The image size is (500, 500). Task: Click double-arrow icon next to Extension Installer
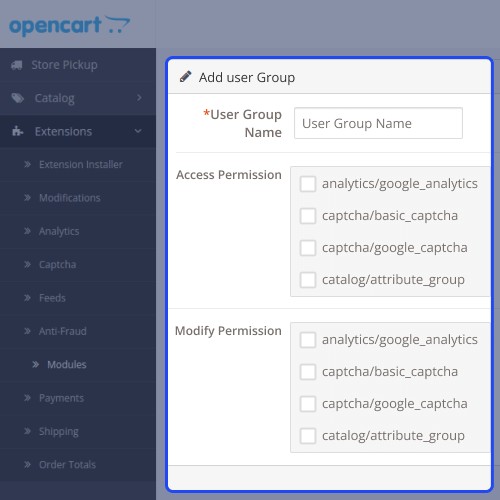point(27,164)
